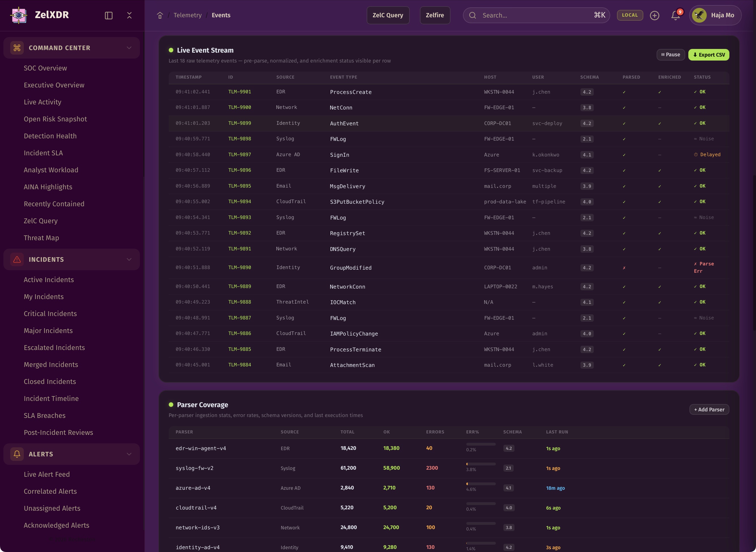
Task: Click the sidebar collapse arrows icon
Action: coord(129,15)
